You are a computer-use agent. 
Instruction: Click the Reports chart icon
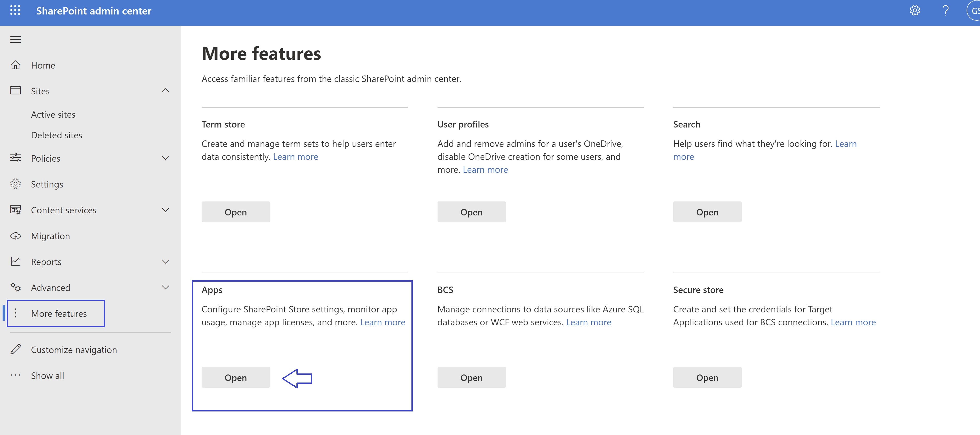click(15, 261)
